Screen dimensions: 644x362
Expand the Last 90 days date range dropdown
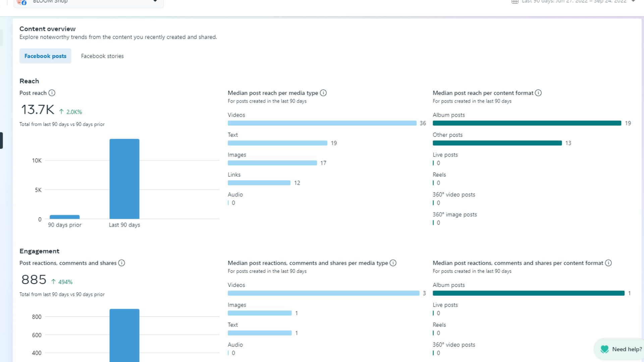click(x=633, y=1)
